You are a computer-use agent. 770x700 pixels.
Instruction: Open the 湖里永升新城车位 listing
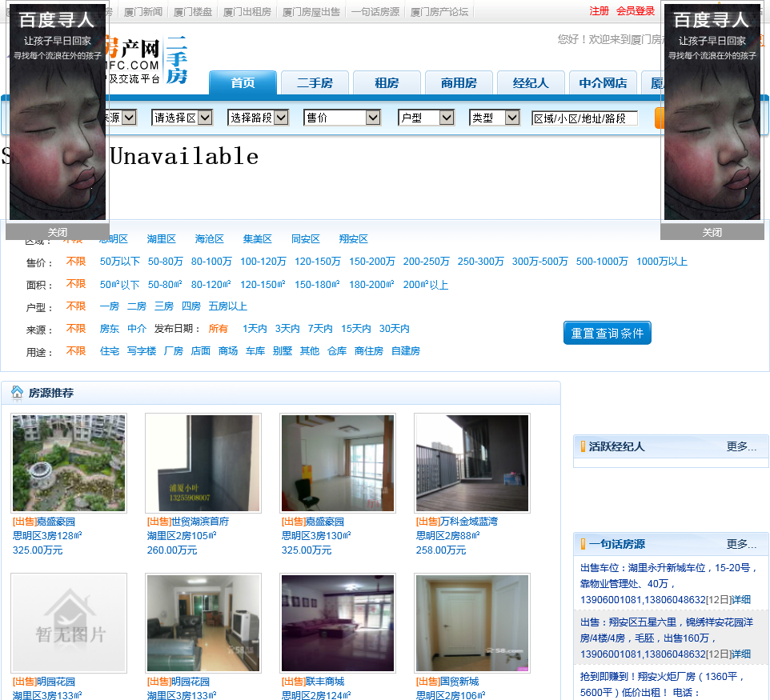click(x=668, y=584)
